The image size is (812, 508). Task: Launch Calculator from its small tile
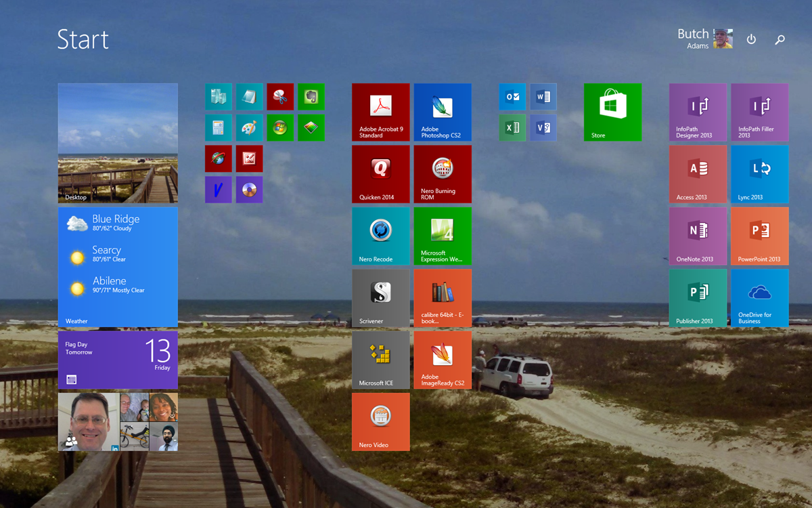(x=219, y=128)
